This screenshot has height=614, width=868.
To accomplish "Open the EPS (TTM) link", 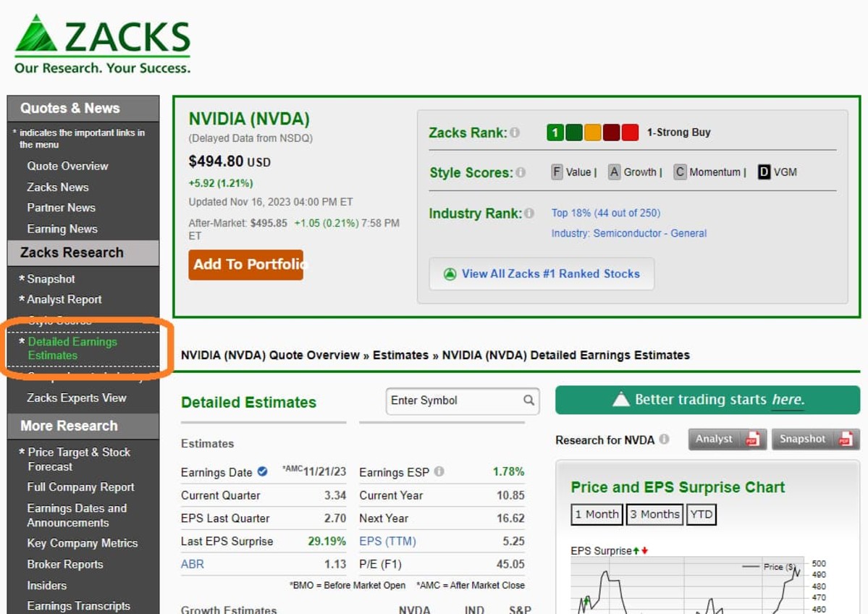I will click(387, 542).
